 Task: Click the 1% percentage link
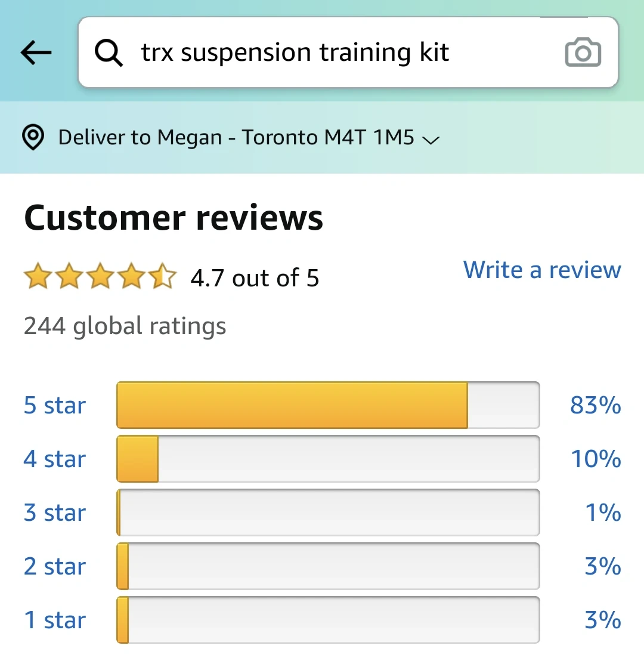tap(602, 512)
